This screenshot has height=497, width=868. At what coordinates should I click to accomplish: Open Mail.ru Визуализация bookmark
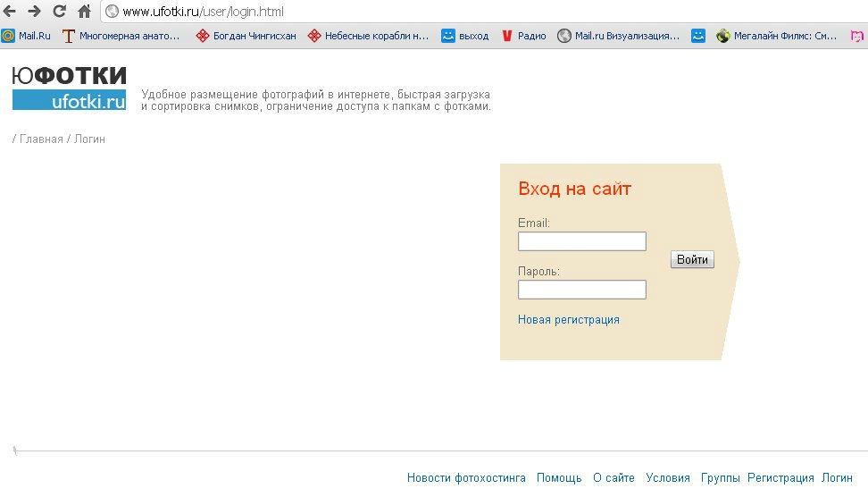618,37
